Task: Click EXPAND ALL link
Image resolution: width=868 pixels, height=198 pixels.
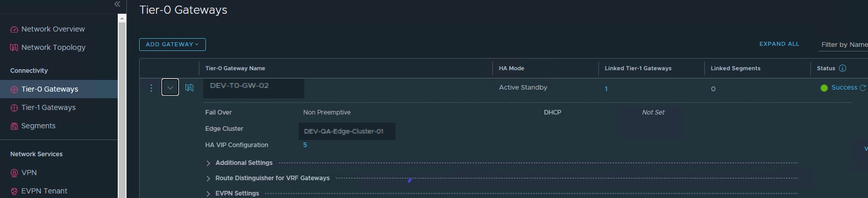Action: tap(779, 44)
